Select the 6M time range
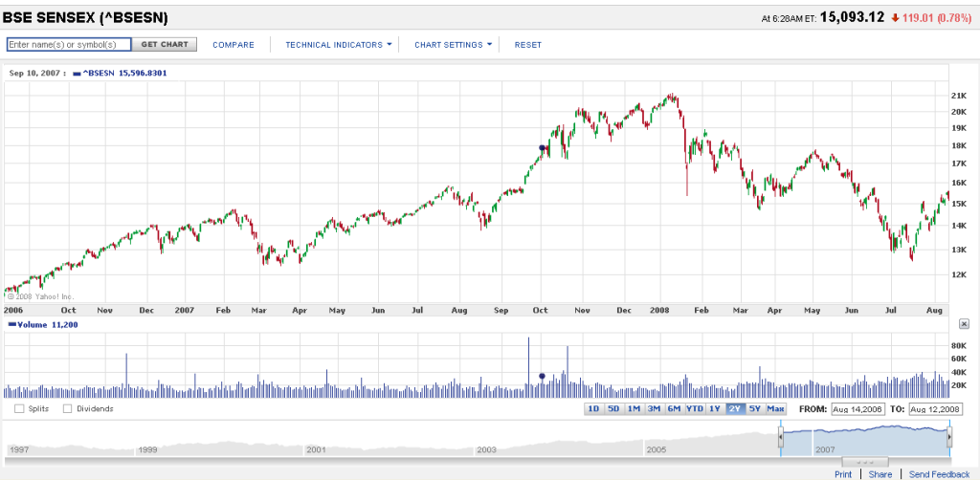The width and height of the screenshot is (980, 480). click(x=674, y=409)
